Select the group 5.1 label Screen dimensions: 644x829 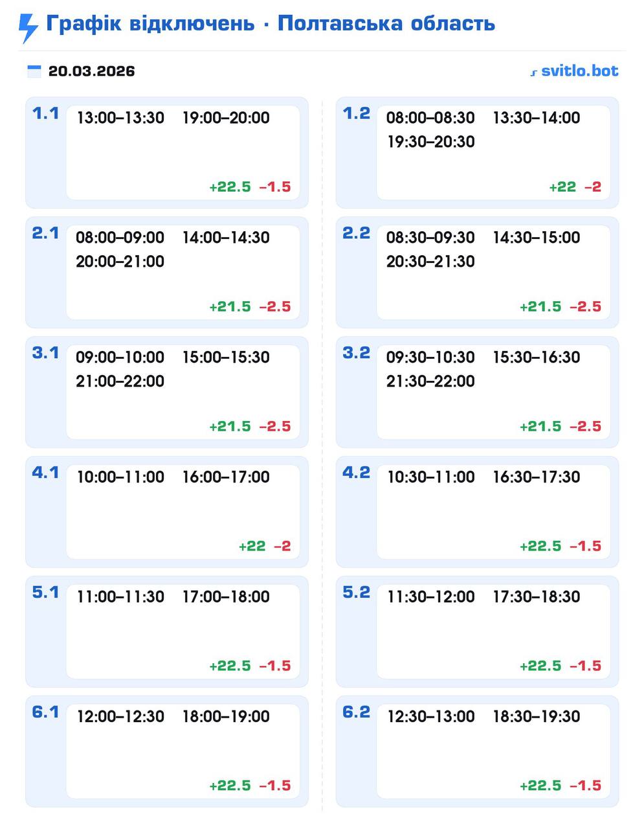(x=45, y=593)
